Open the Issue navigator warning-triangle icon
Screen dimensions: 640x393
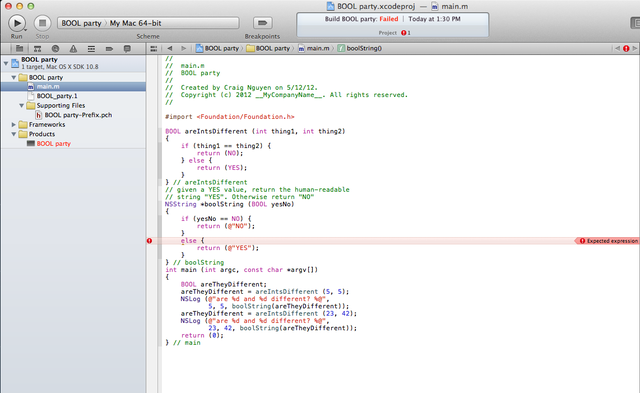(x=73, y=49)
